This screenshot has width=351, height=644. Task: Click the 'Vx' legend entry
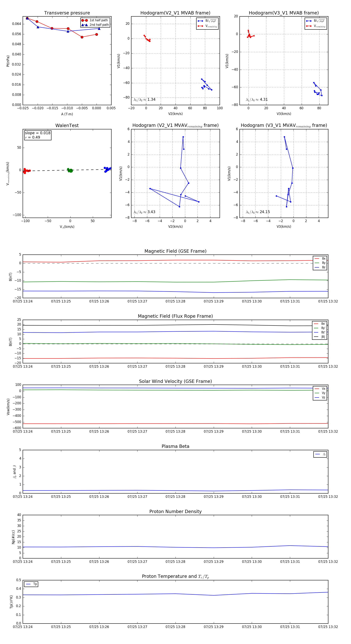(x=320, y=389)
